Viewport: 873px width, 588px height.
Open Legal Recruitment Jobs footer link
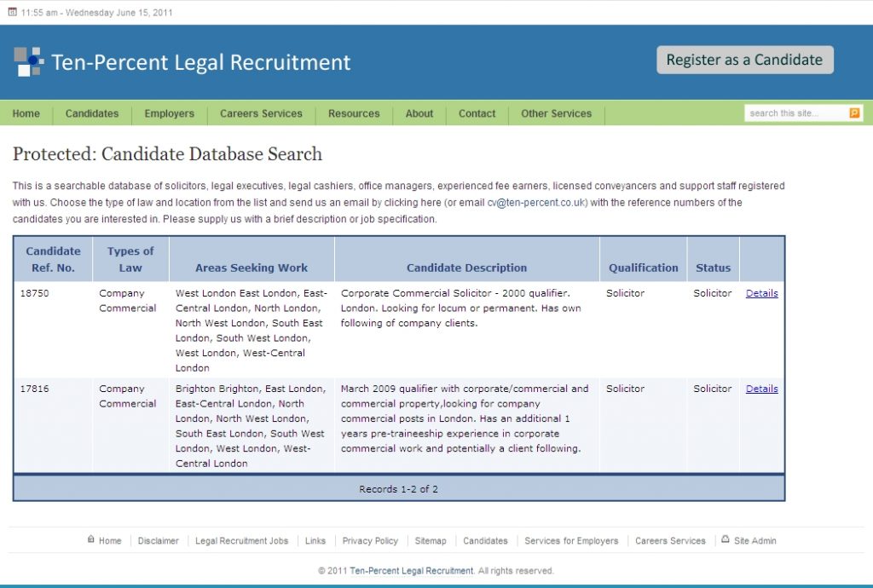[x=241, y=541]
